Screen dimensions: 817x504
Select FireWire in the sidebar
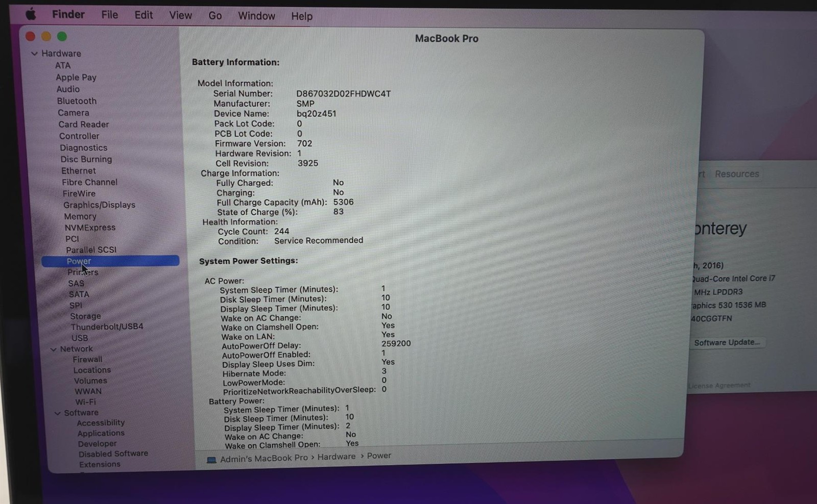point(79,193)
